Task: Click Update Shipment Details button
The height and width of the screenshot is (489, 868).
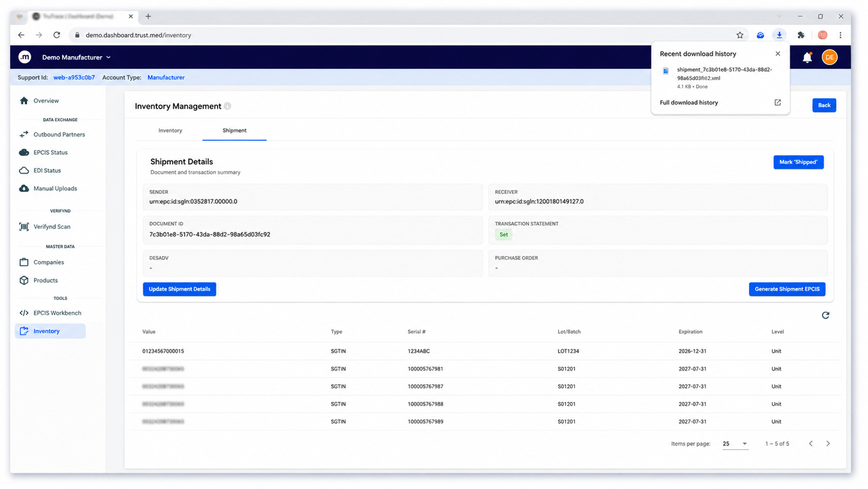Action: pos(180,289)
